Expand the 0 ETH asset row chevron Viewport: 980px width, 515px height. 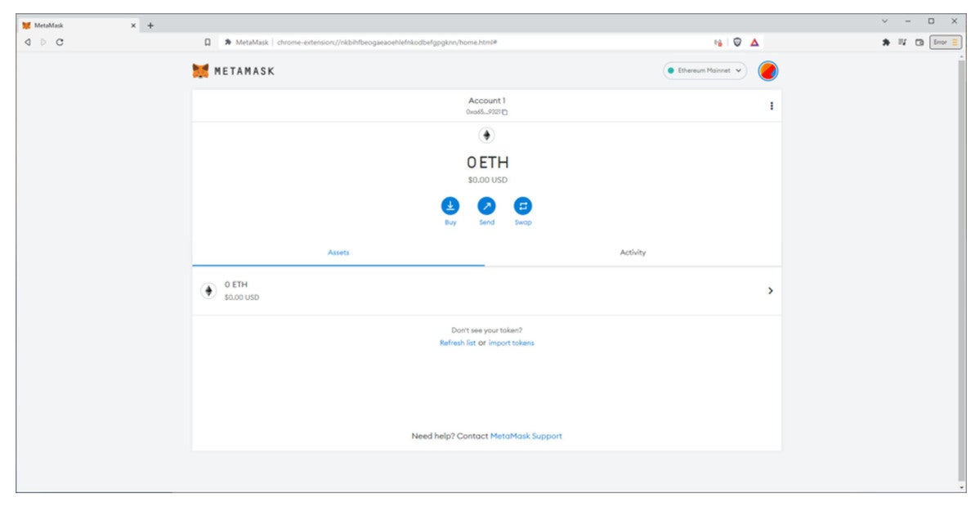coord(770,291)
